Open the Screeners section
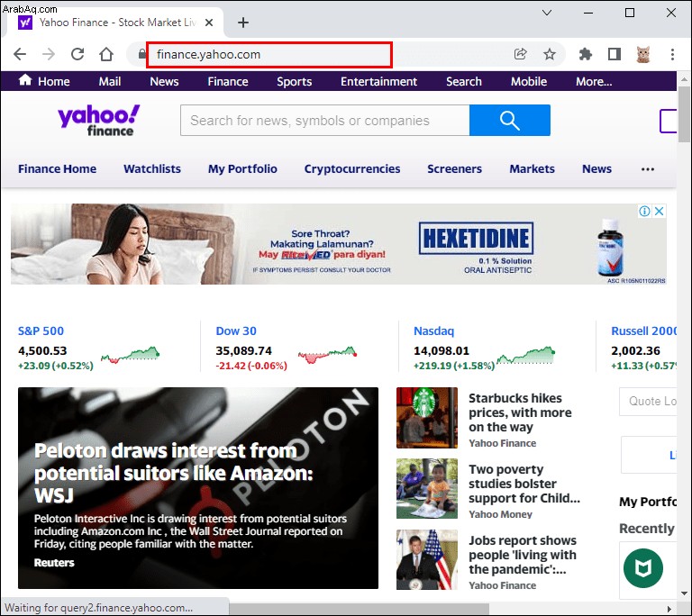 click(454, 168)
